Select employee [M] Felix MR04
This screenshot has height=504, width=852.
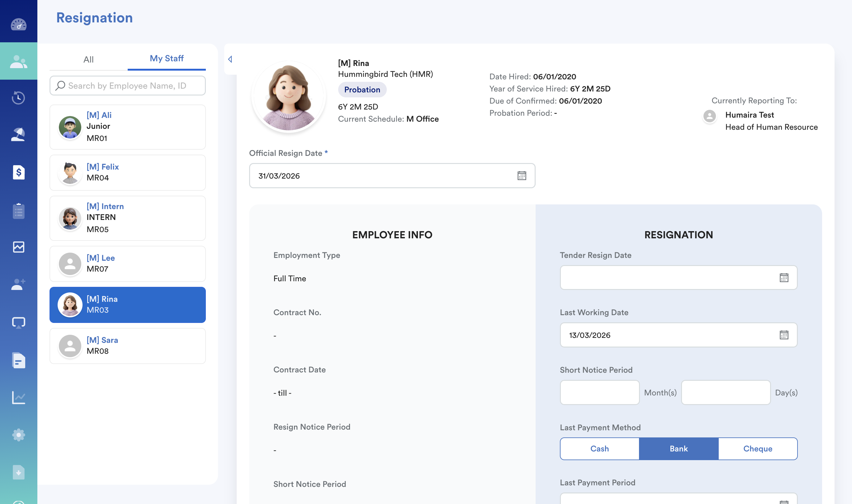(127, 173)
